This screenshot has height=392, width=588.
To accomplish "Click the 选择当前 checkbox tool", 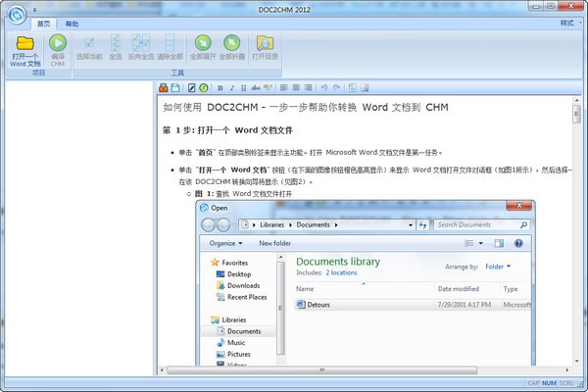I will tap(89, 48).
